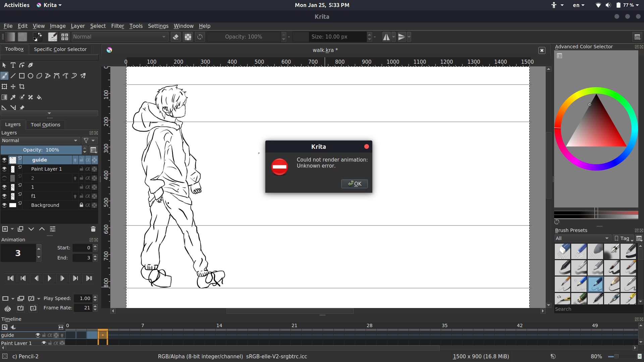The width and height of the screenshot is (644, 362).
Task: Toggle eraser mode in toolbar
Action: tap(175, 37)
